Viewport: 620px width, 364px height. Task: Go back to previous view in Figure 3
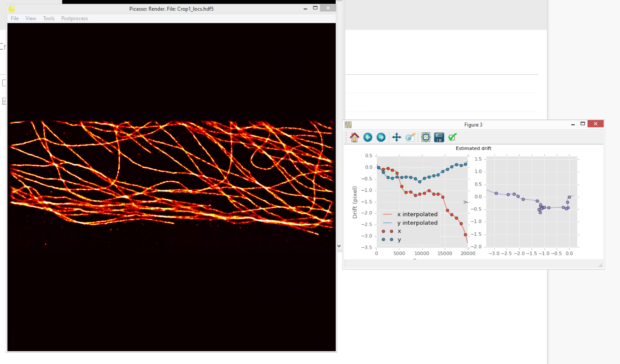tap(368, 137)
